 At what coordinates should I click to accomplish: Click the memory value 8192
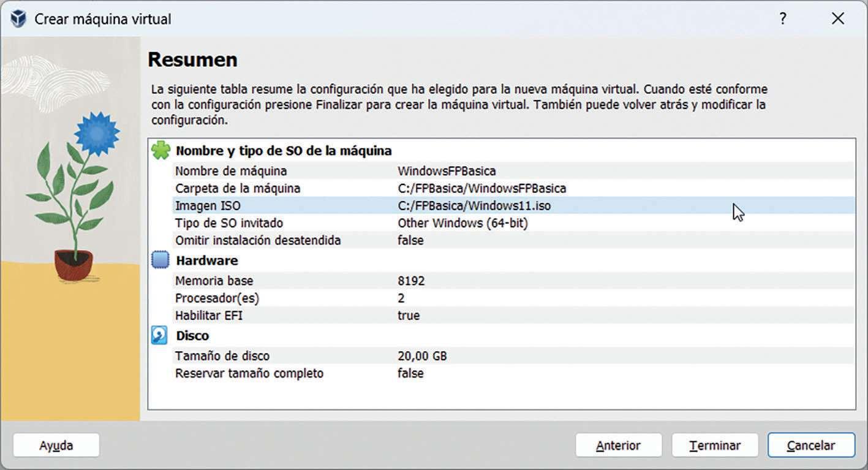411,281
